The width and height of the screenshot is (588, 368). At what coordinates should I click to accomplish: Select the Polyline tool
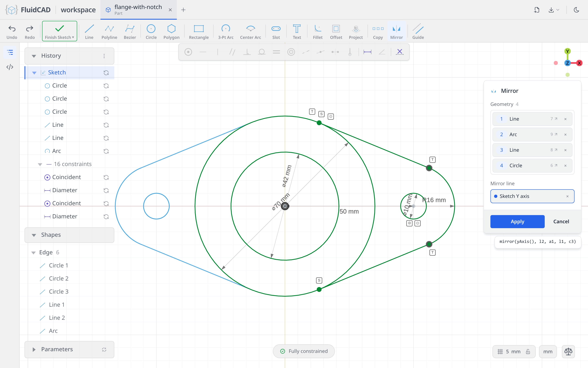click(109, 32)
